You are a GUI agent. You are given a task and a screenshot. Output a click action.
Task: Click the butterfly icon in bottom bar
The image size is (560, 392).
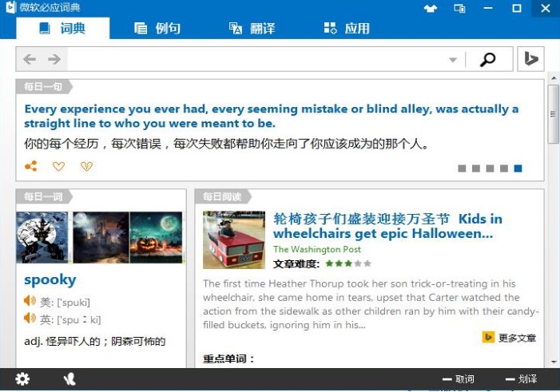[70, 378]
